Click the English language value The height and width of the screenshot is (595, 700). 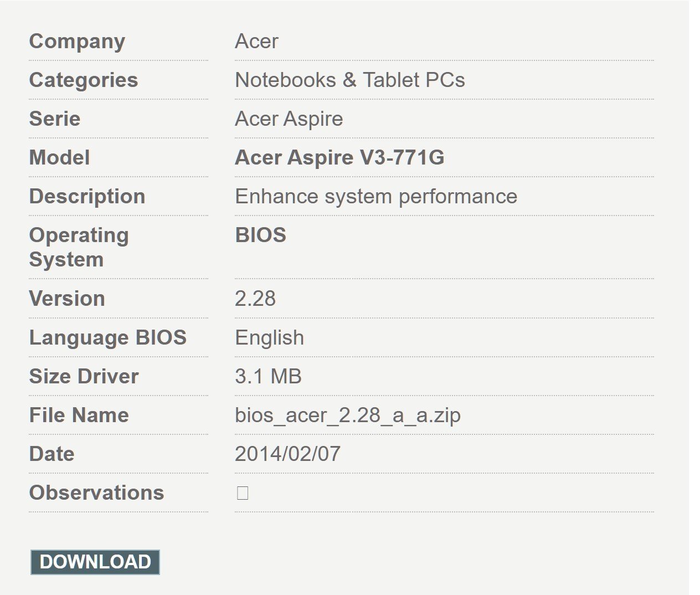point(269,338)
